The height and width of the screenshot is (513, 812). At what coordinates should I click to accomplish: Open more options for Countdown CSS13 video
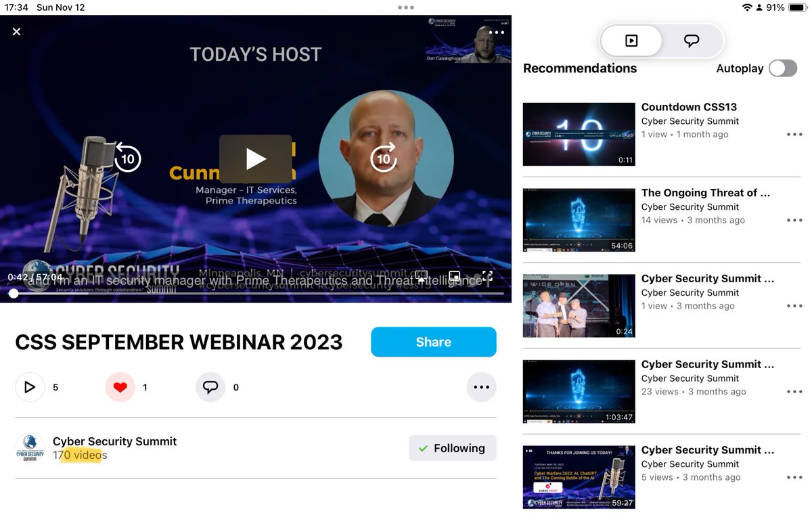[794, 134]
